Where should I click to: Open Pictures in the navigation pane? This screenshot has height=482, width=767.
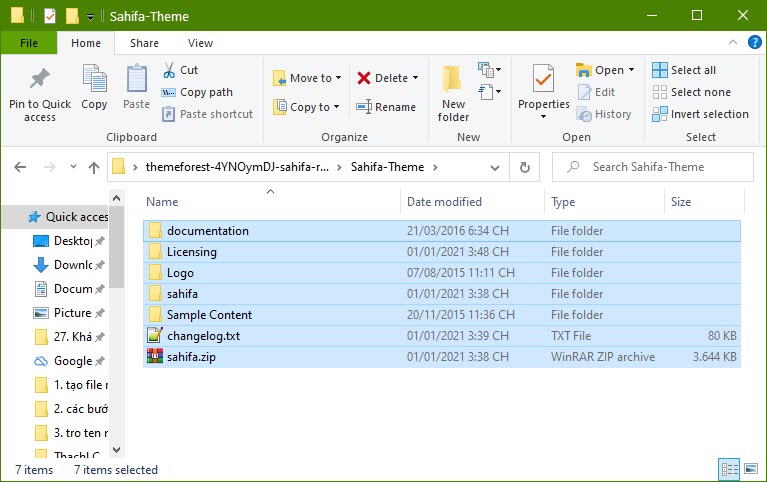tap(68, 313)
